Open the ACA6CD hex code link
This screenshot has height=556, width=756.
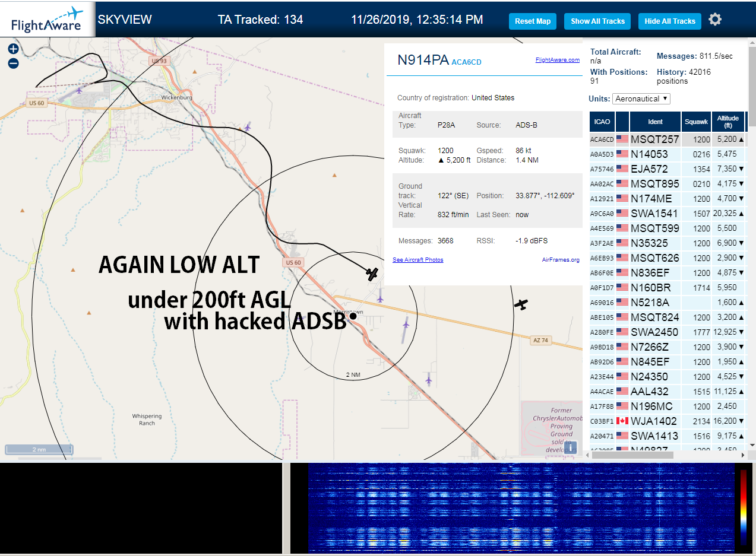466,62
